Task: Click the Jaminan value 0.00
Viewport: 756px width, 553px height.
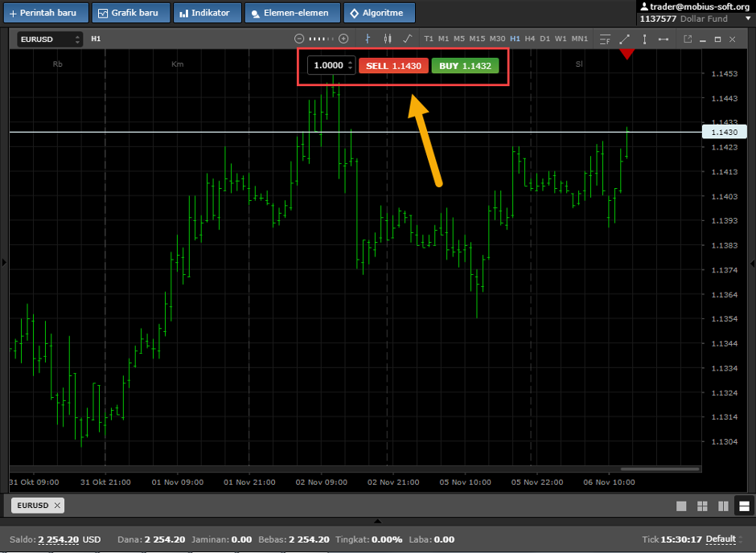Action: pos(241,539)
